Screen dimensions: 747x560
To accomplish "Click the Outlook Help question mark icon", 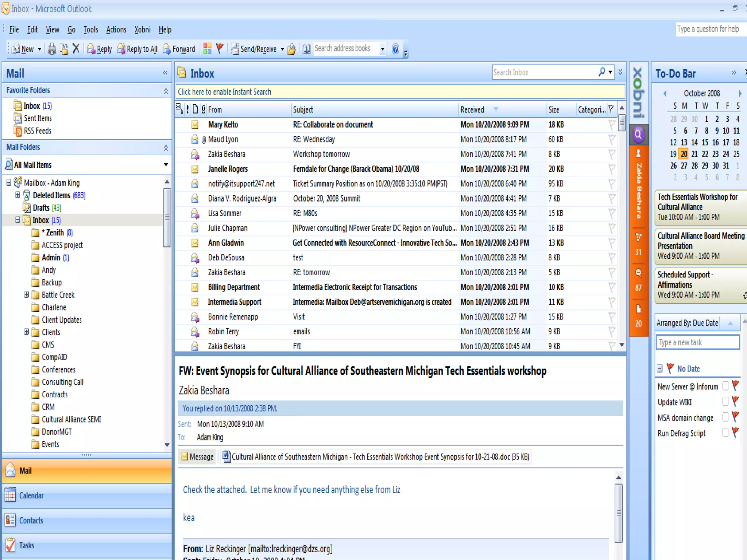I will click(395, 49).
